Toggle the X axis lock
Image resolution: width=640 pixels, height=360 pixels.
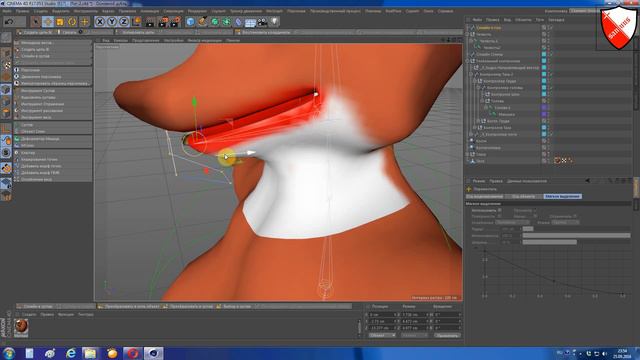tap(100, 22)
